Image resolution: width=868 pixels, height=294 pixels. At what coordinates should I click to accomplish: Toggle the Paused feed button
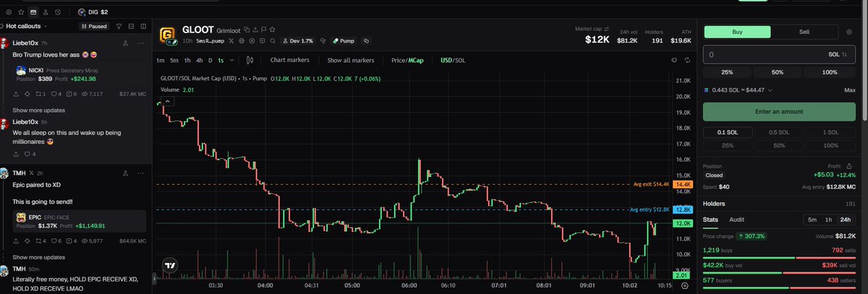pyautogui.click(x=93, y=26)
